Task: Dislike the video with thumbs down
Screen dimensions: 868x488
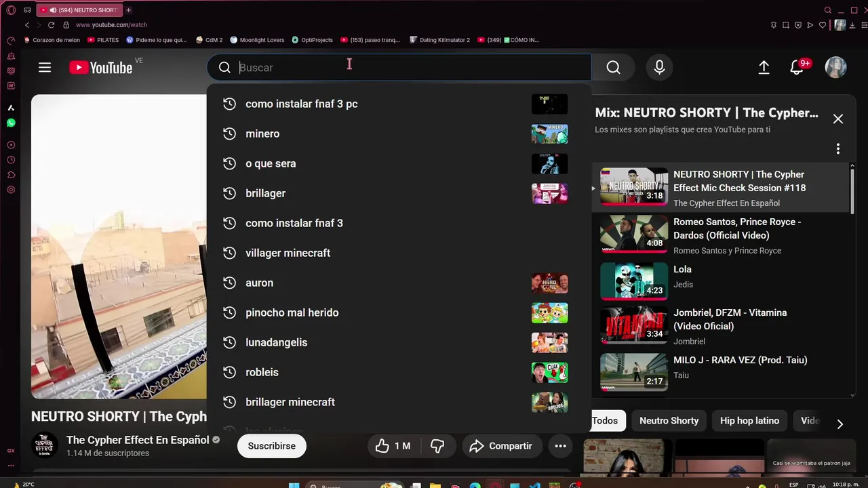Action: (437, 446)
